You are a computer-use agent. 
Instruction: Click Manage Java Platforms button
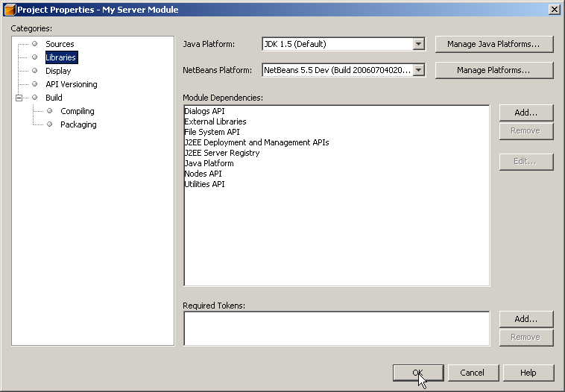tap(493, 44)
